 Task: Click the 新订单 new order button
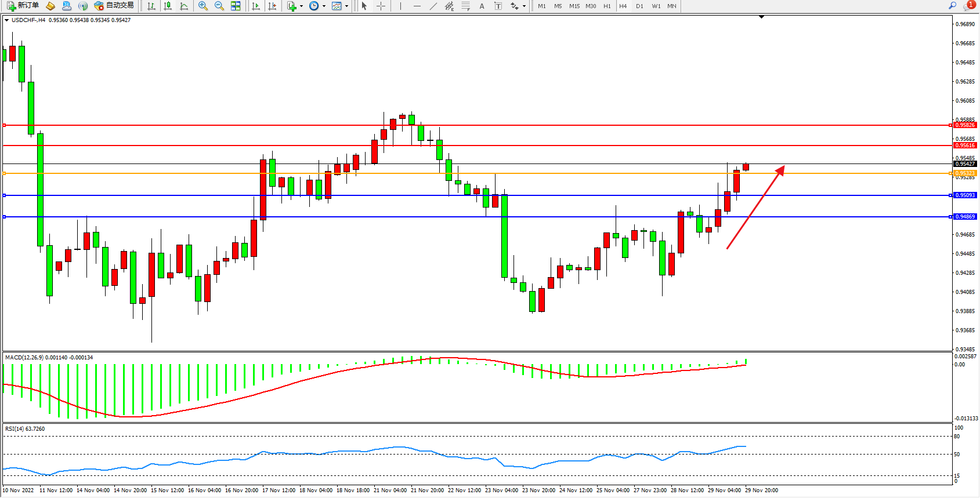pyautogui.click(x=23, y=6)
